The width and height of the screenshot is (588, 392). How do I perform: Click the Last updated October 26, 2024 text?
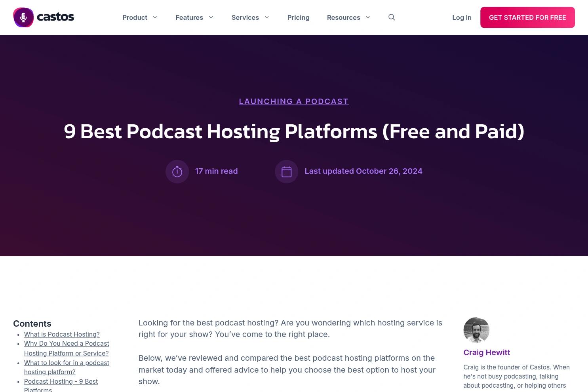[x=363, y=171]
